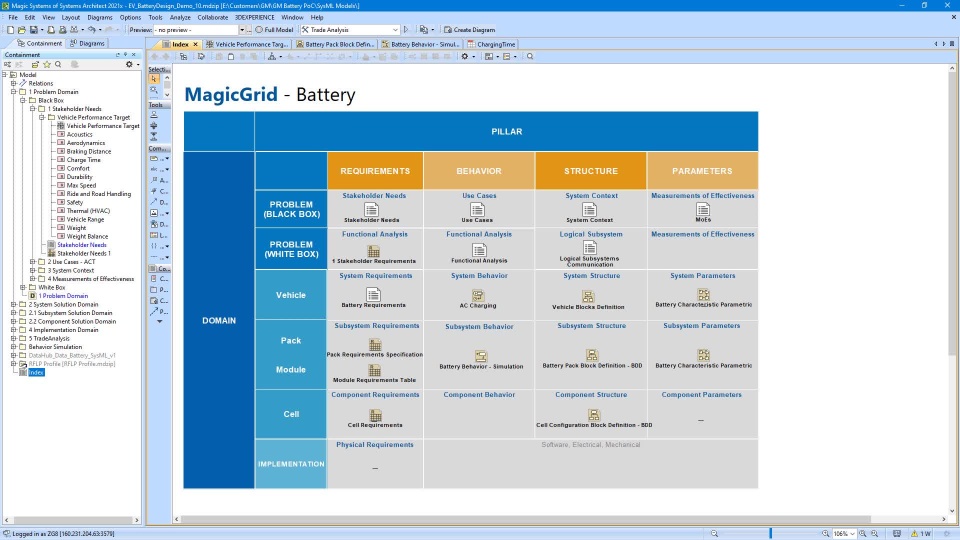
Task: Select the Charge Time tree item
Action: (83, 160)
